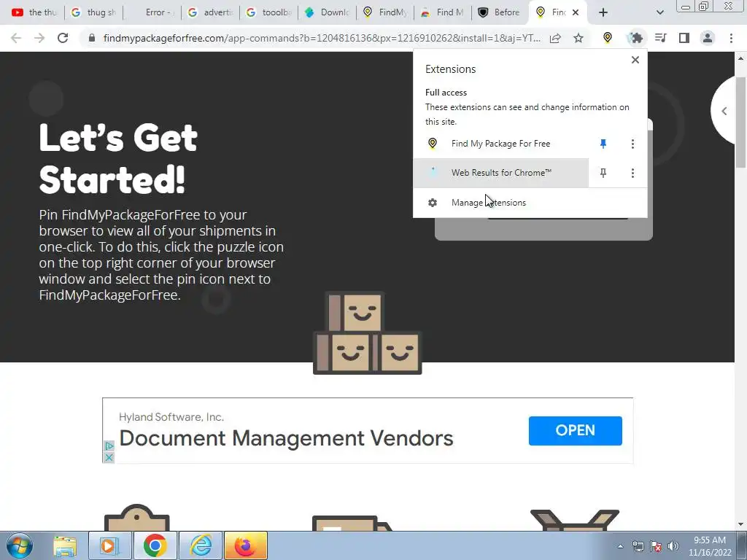
Task: Click the OPEN button in the ad
Action: 575,430
